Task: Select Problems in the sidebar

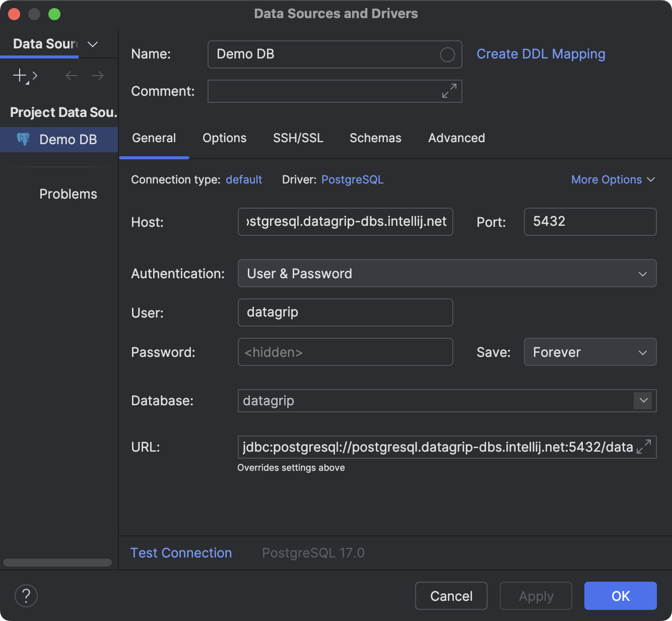Action: coord(68,194)
